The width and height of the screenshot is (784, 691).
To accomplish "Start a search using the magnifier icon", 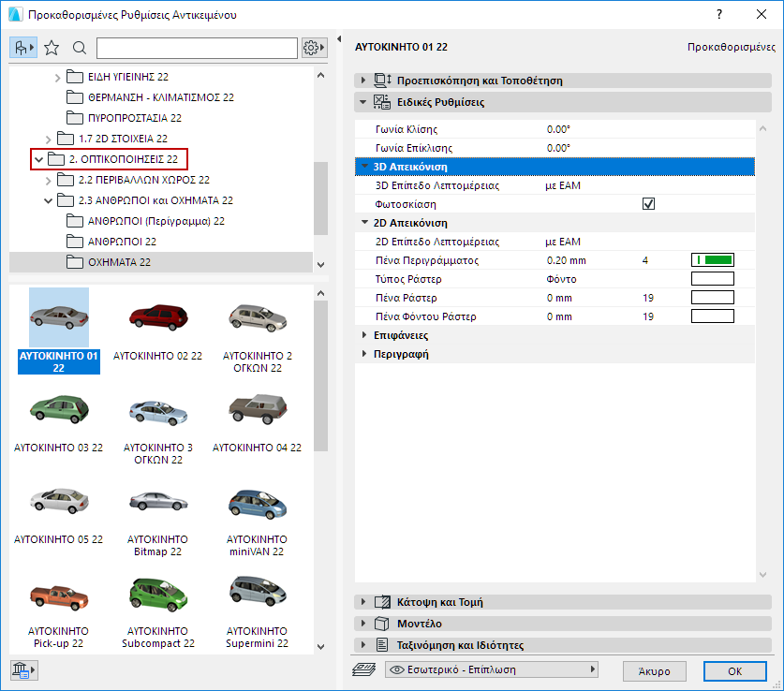I will 79,47.
